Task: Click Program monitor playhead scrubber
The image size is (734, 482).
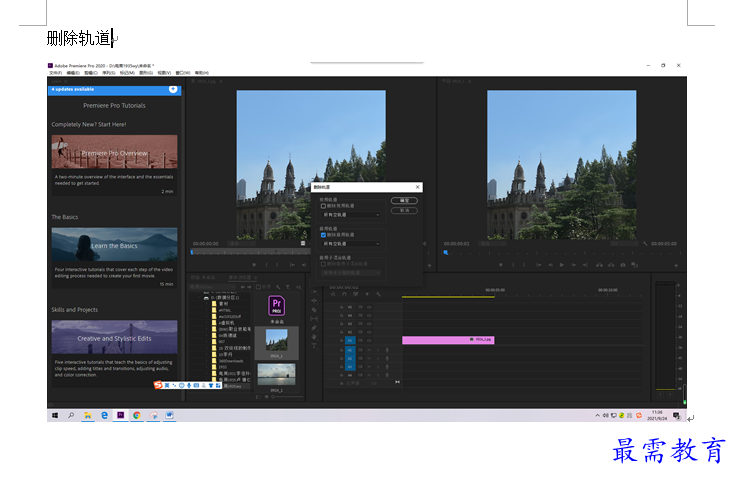Action: pos(446,252)
